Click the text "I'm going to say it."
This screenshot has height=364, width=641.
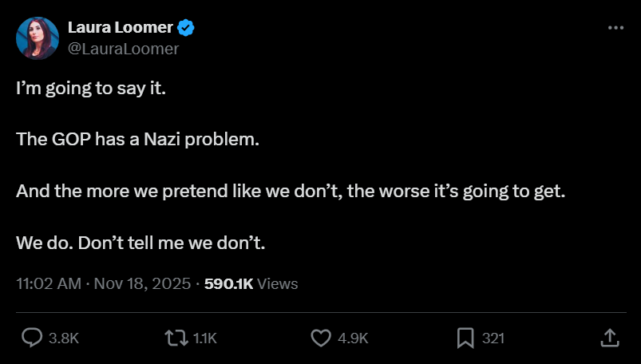[x=90, y=89]
